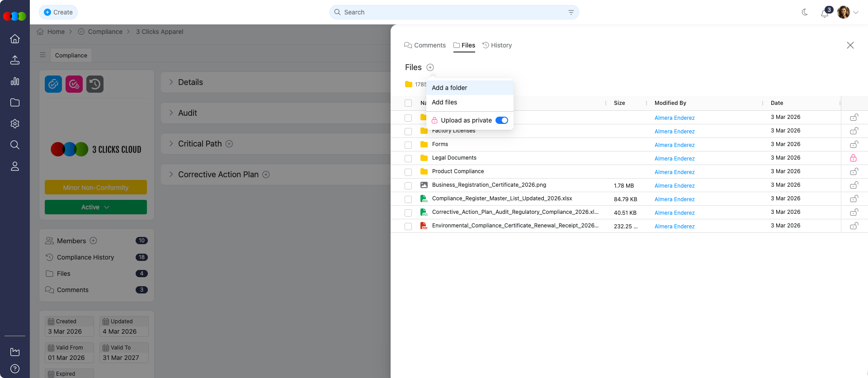The width and height of the screenshot is (868, 378).
Task: Tick the select-all checkbox in files header
Action: 408,103
